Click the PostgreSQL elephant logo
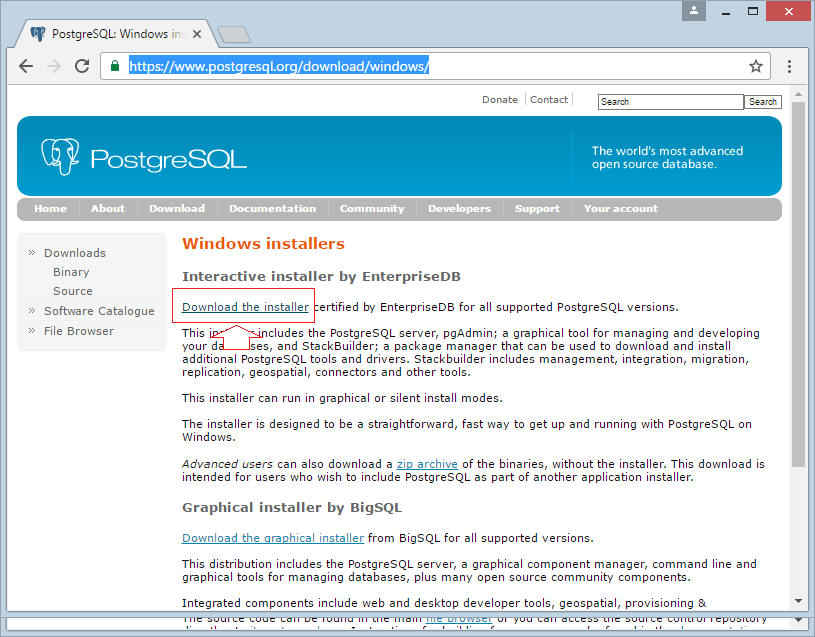The height and width of the screenshot is (637, 815). coord(60,156)
